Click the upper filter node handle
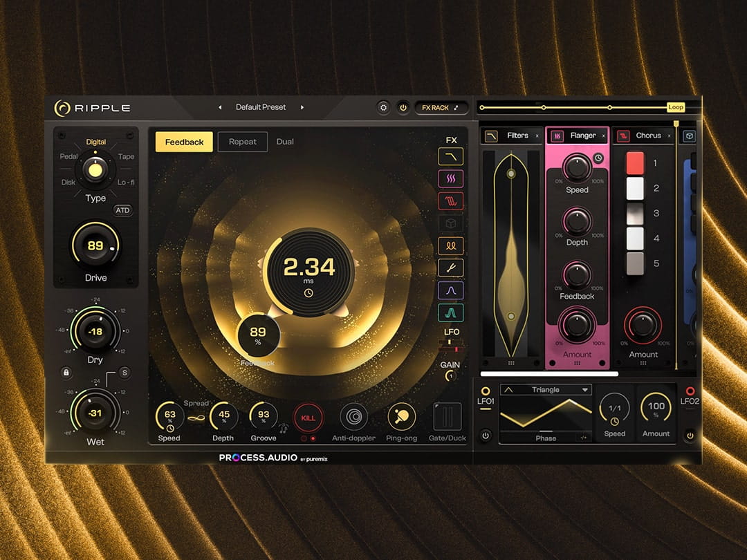The height and width of the screenshot is (560, 747). click(x=510, y=174)
